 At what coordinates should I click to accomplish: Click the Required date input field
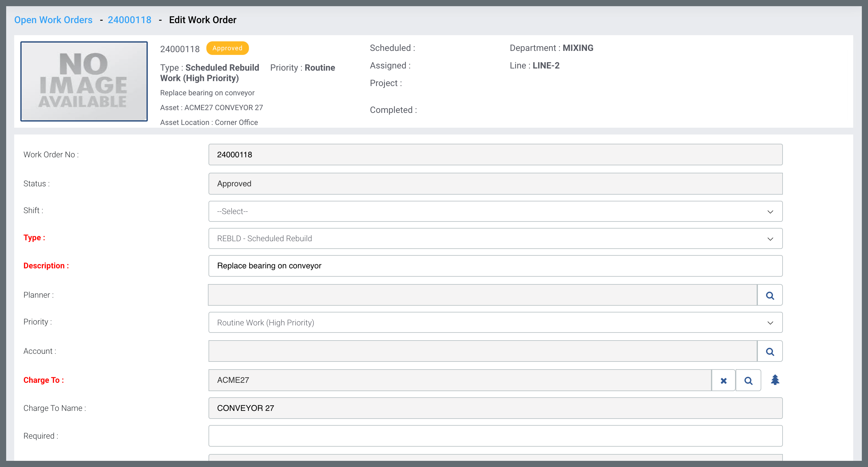click(495, 436)
